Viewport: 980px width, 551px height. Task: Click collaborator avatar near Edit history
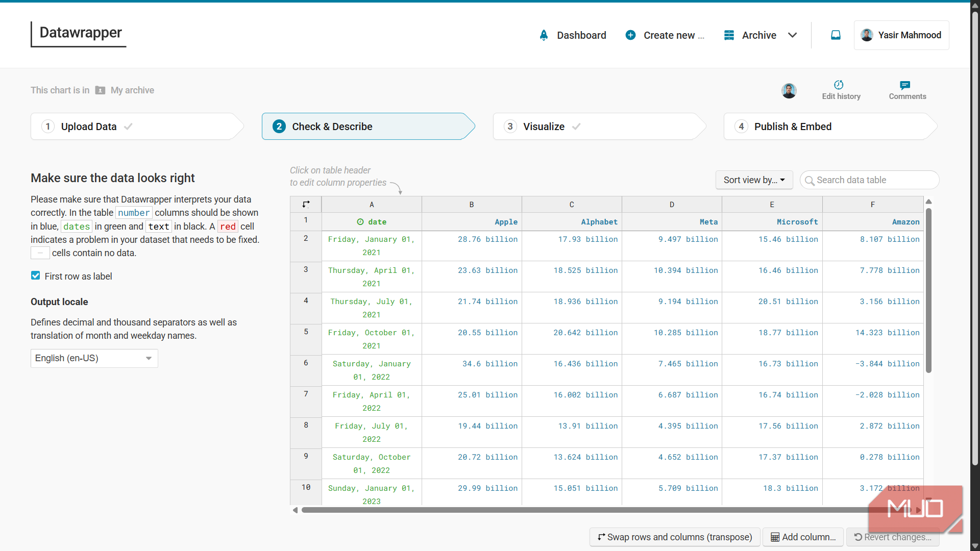789,91
